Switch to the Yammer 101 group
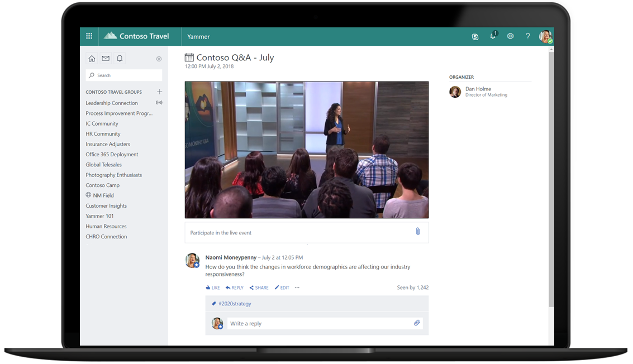The width and height of the screenshot is (633, 364). 99,215
